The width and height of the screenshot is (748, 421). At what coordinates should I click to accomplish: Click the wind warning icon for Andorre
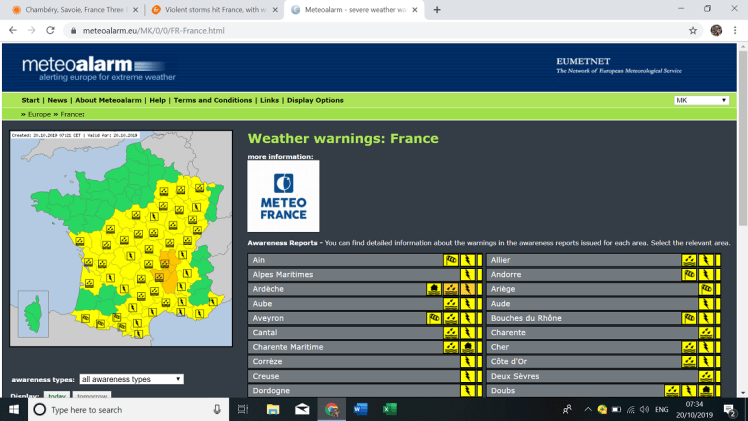(689, 275)
